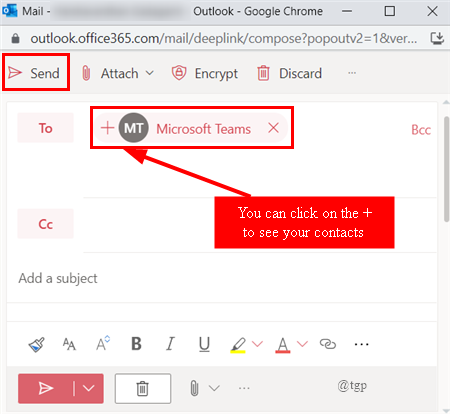Click the MT avatar of Microsoft Teams

click(134, 128)
